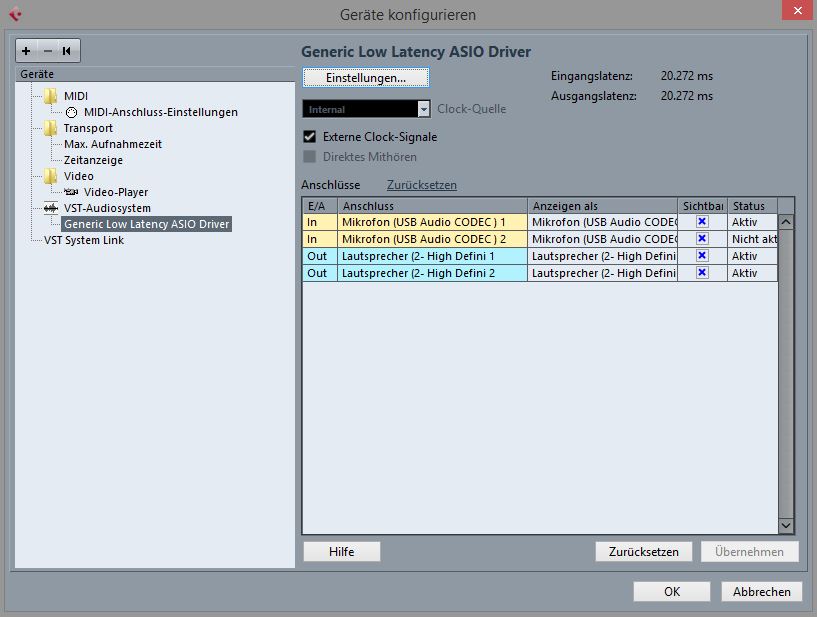Select VST-Audiosystem tree entry

click(x=107, y=208)
